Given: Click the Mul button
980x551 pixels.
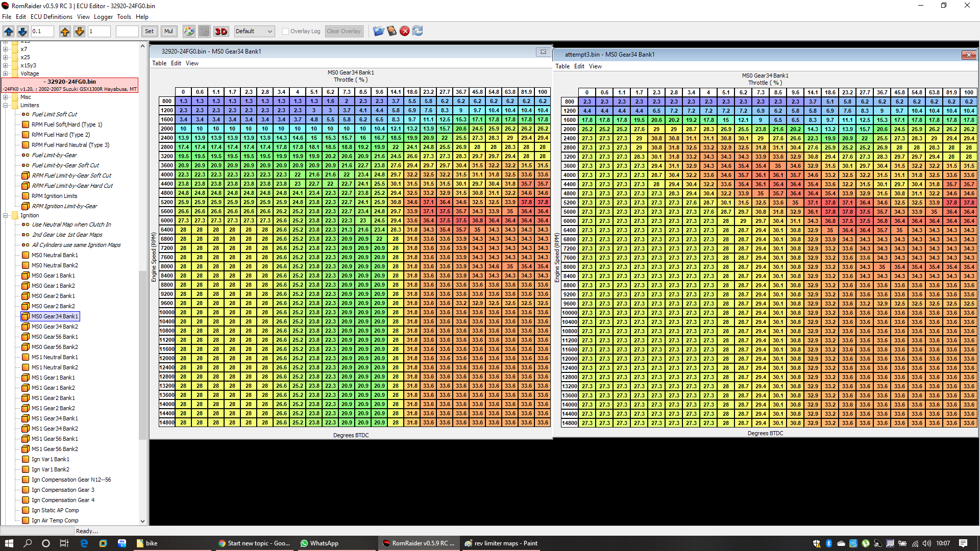Looking at the screenshot, I should [168, 31].
